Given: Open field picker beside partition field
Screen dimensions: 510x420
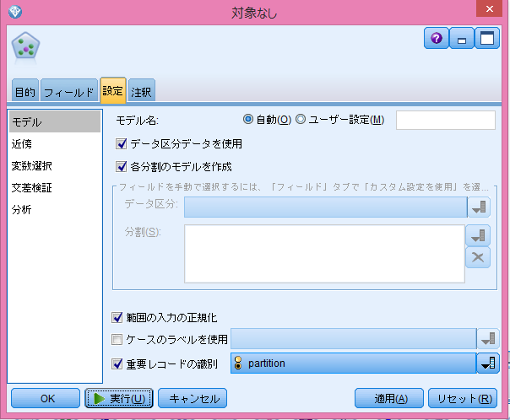Looking at the screenshot, I should click(x=488, y=363).
